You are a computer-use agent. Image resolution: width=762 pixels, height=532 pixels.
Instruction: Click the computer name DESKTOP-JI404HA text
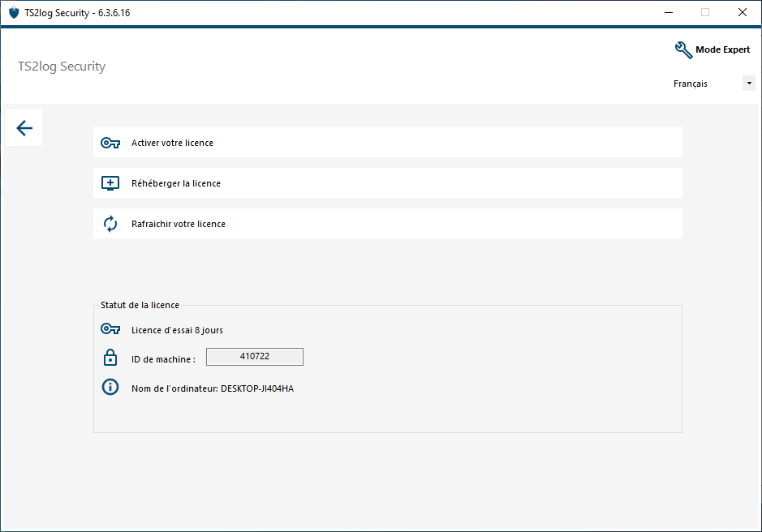257,388
